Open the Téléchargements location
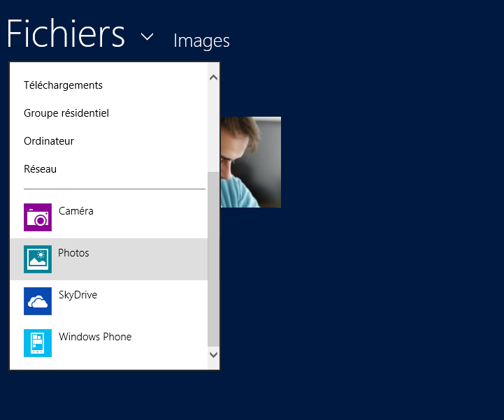 (63, 85)
